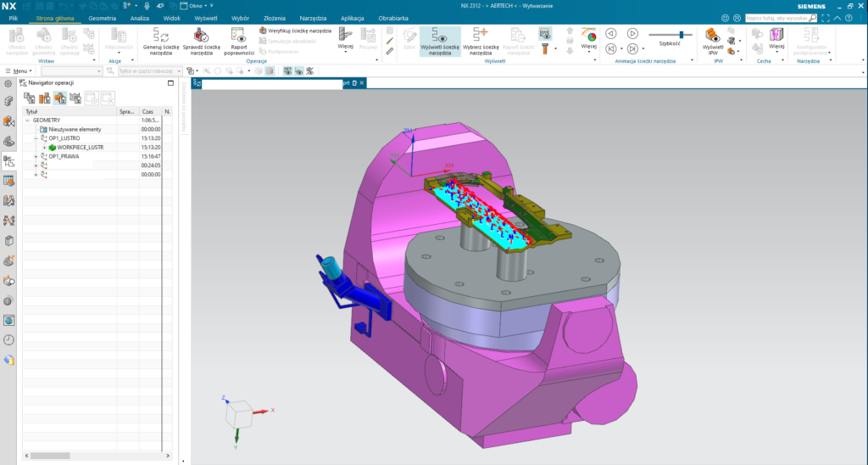Expand the OP1_PRAWA node
This screenshot has width=868, height=465.
click(x=36, y=157)
